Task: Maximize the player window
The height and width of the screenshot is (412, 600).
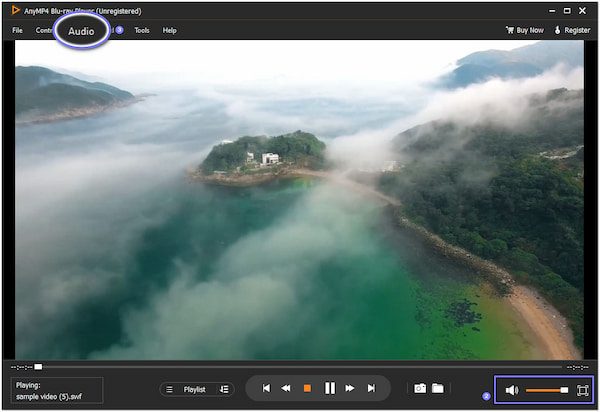Action: [567, 11]
